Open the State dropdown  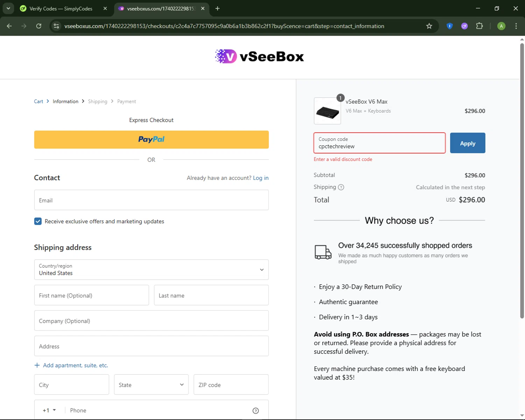(151, 385)
